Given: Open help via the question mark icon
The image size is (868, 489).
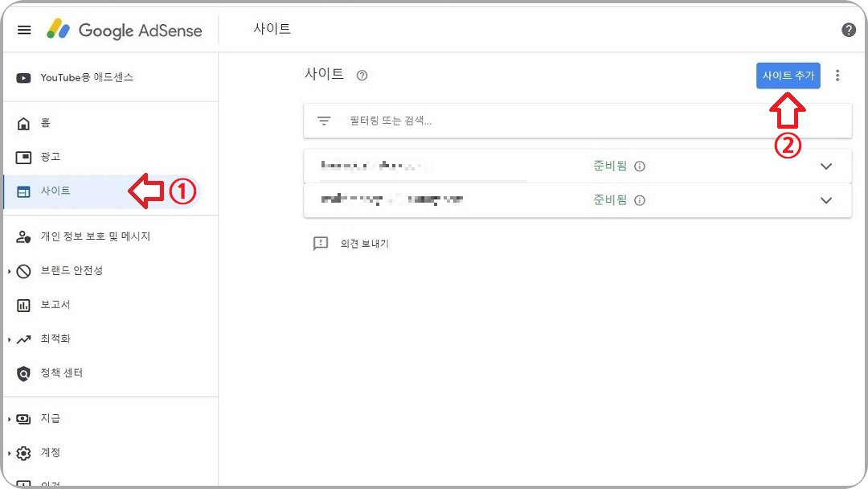Looking at the screenshot, I should point(849,30).
